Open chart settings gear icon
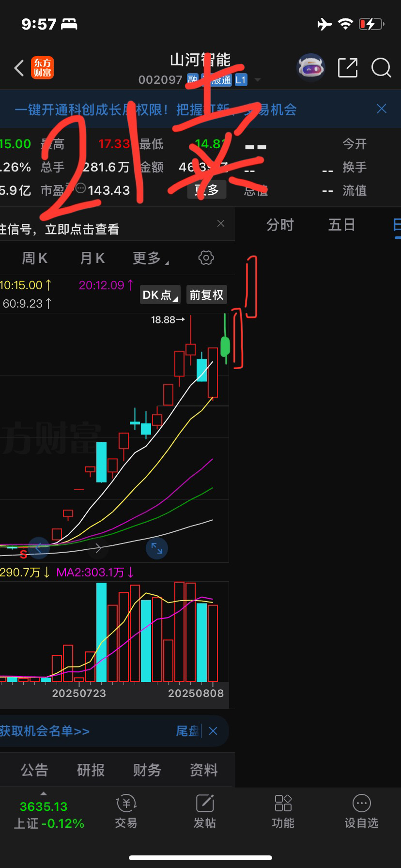 [x=206, y=258]
